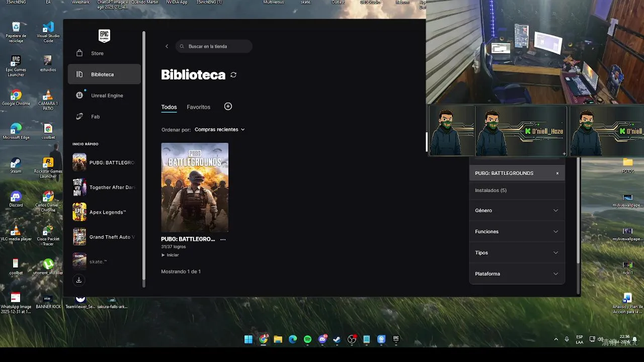
Task: Open the Fab marketplace
Action: (x=104, y=117)
